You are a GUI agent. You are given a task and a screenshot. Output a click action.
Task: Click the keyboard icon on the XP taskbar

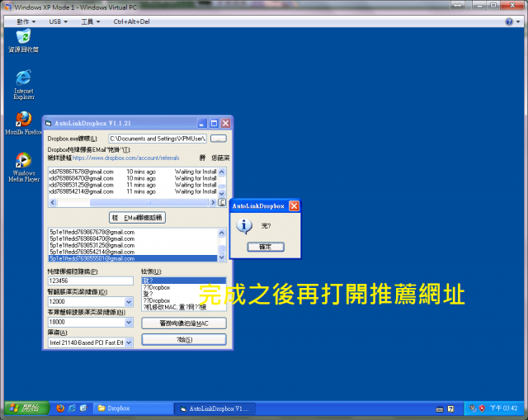(x=440, y=409)
